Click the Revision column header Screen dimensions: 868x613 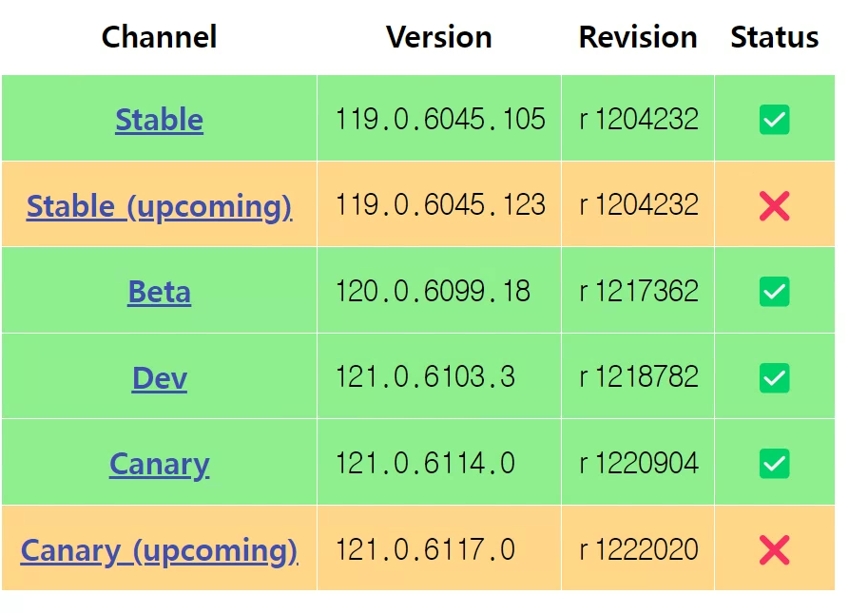click(638, 37)
